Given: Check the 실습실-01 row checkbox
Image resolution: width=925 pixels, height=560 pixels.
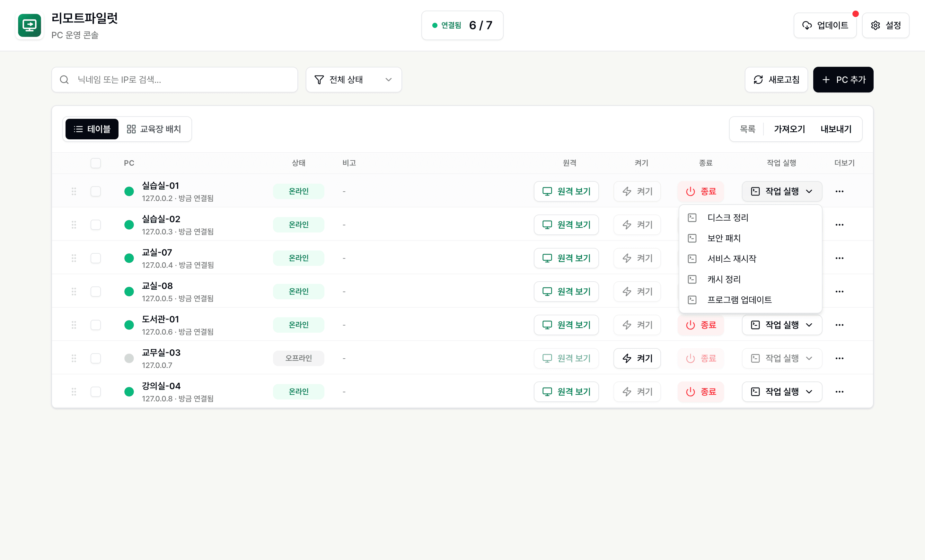Looking at the screenshot, I should click(x=96, y=191).
